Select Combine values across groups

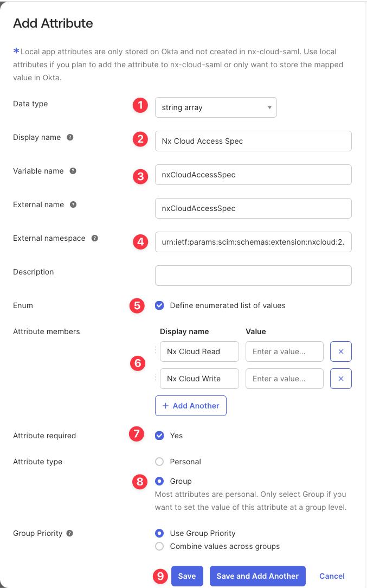(159, 546)
